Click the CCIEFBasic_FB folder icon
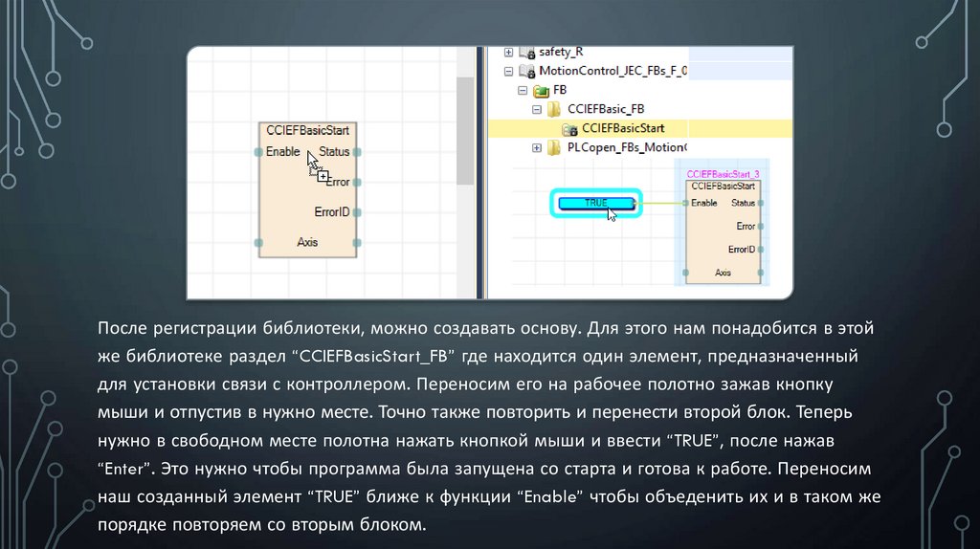Screen dimensions: 980x549 coord(554,109)
